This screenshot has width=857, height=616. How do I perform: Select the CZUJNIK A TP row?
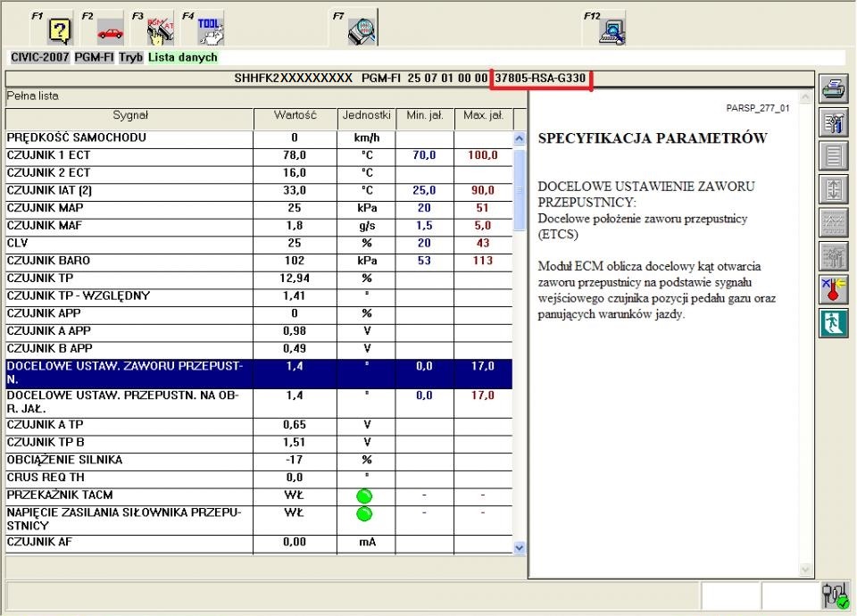(259, 425)
